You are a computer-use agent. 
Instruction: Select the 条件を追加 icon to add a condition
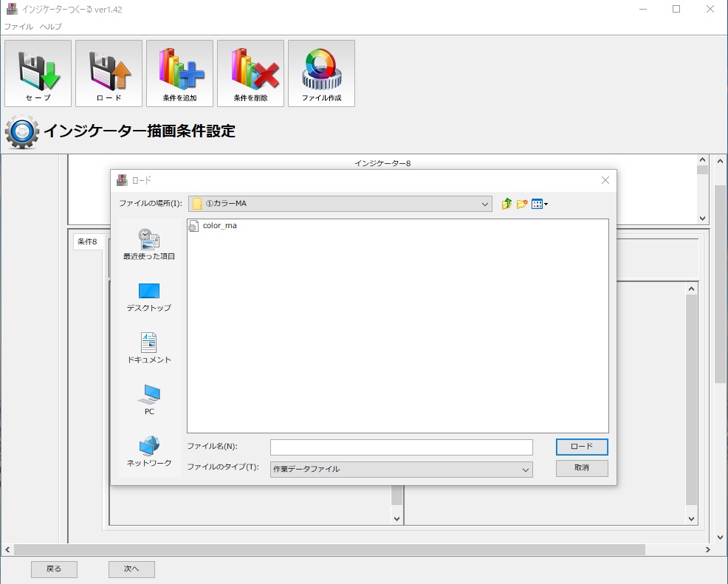[x=179, y=72]
